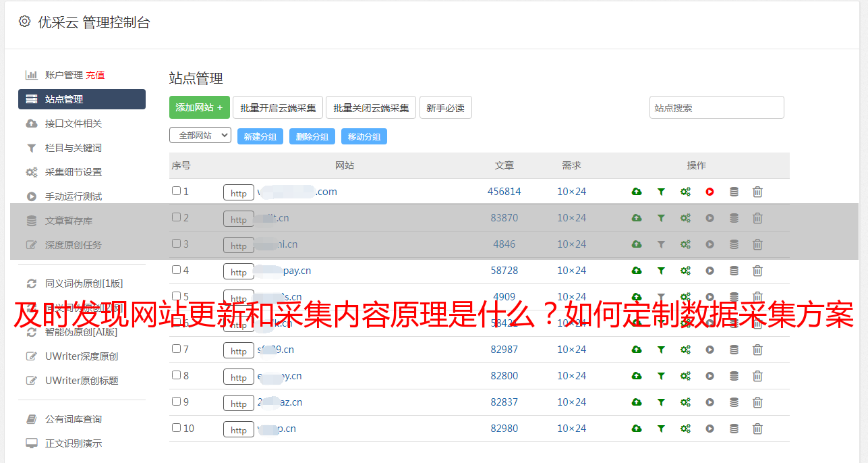The height and width of the screenshot is (463, 868).
Task: Run the play icon in row 7
Action: point(710,350)
